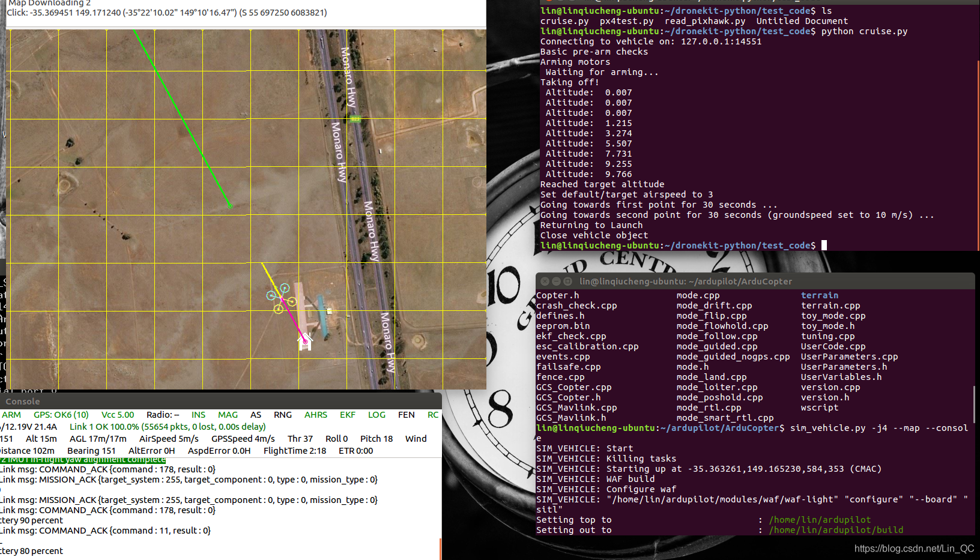Click the blog.csdn.net/Lin_QC link text

click(x=914, y=549)
